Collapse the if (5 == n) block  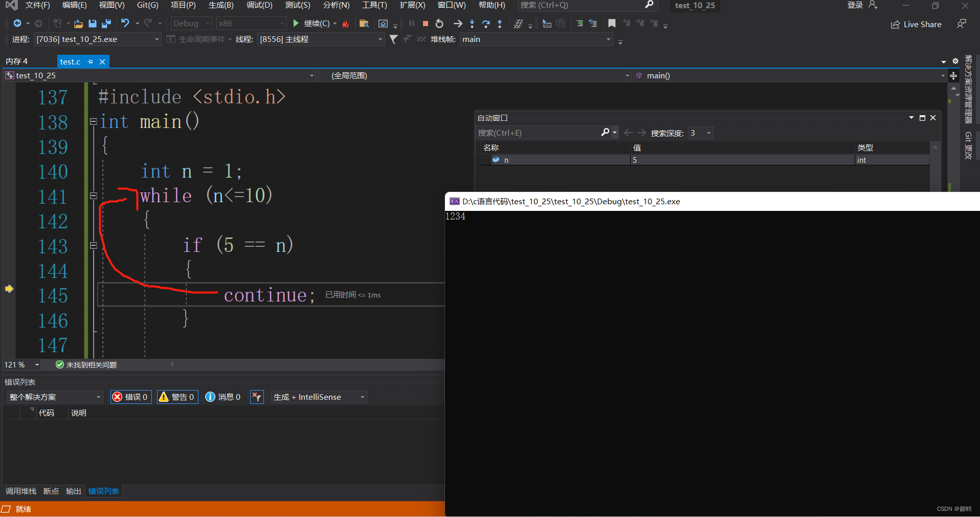point(94,245)
